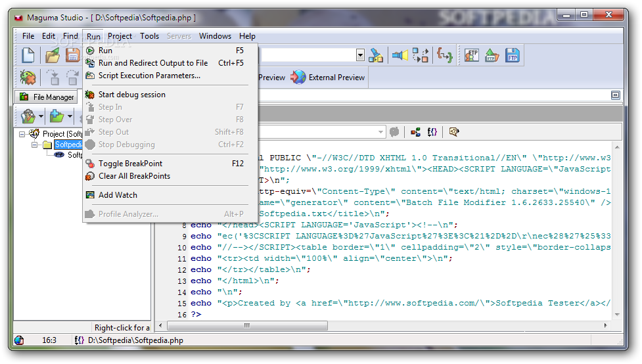This screenshot has height=364, width=642.
Task: Choose Run (F5) from the Run menu
Action: click(170, 51)
